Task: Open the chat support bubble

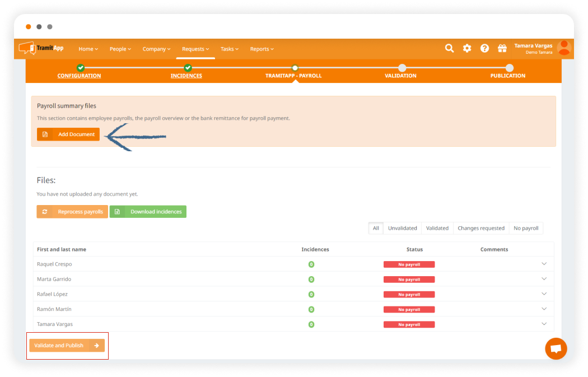Action: [x=556, y=348]
